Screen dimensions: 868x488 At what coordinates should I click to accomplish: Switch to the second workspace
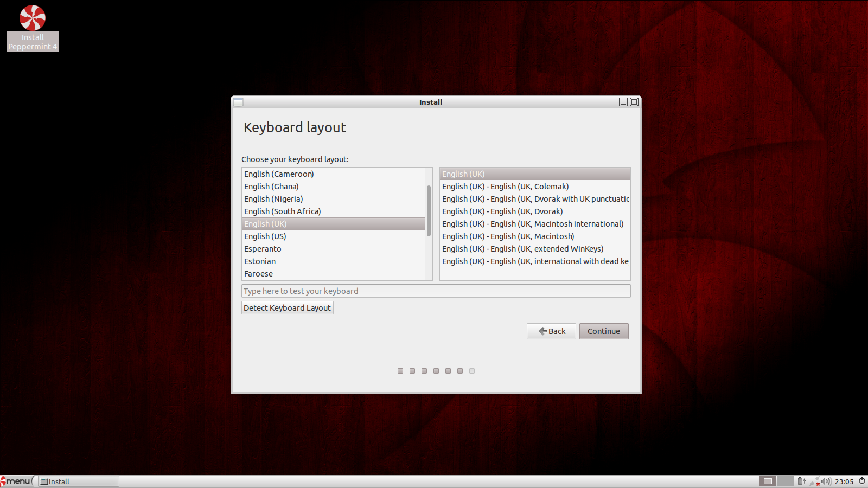click(785, 481)
